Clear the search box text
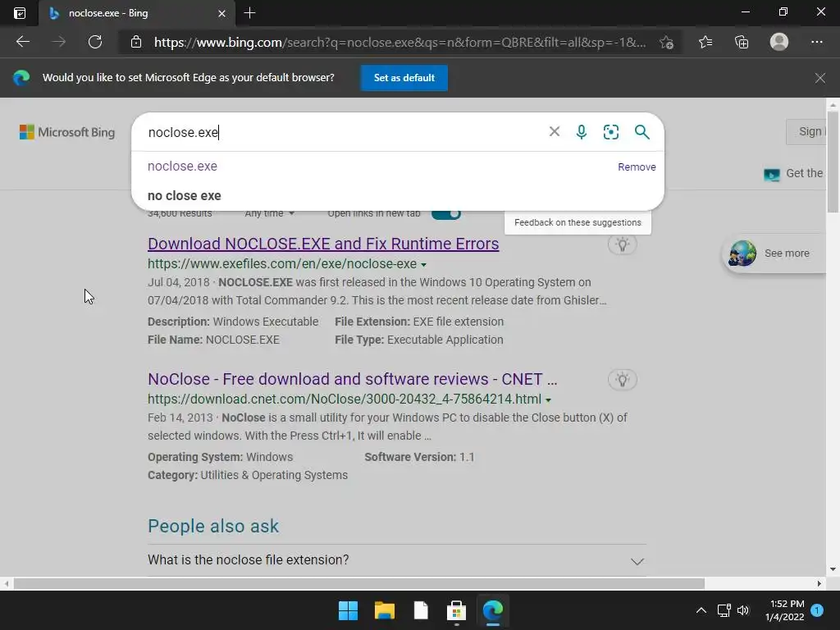This screenshot has height=630, width=840. 555,132
